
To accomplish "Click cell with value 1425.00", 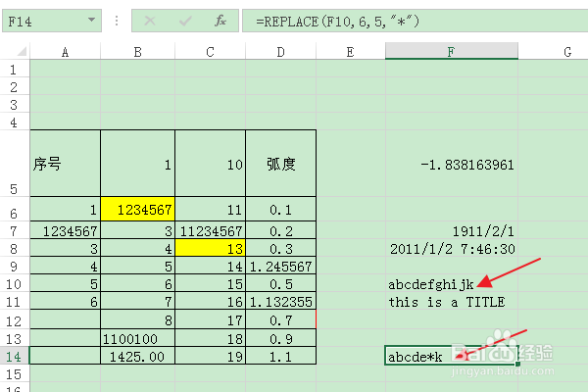I will (137, 356).
